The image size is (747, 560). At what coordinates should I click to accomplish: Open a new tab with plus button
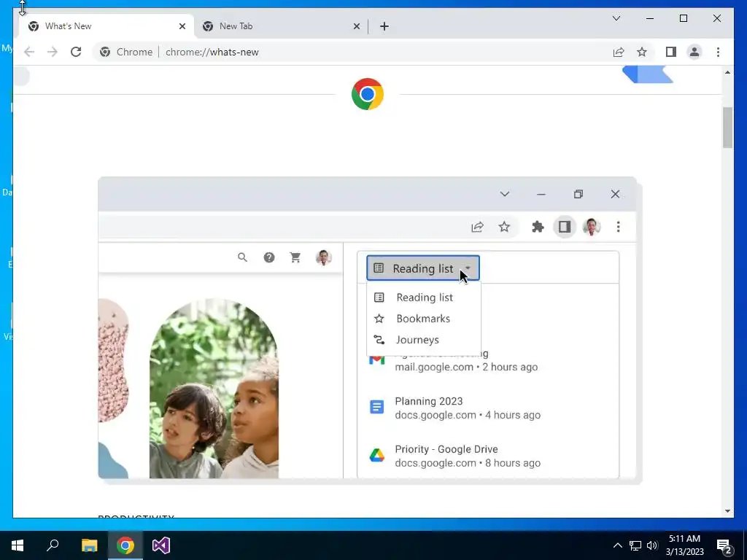click(384, 26)
